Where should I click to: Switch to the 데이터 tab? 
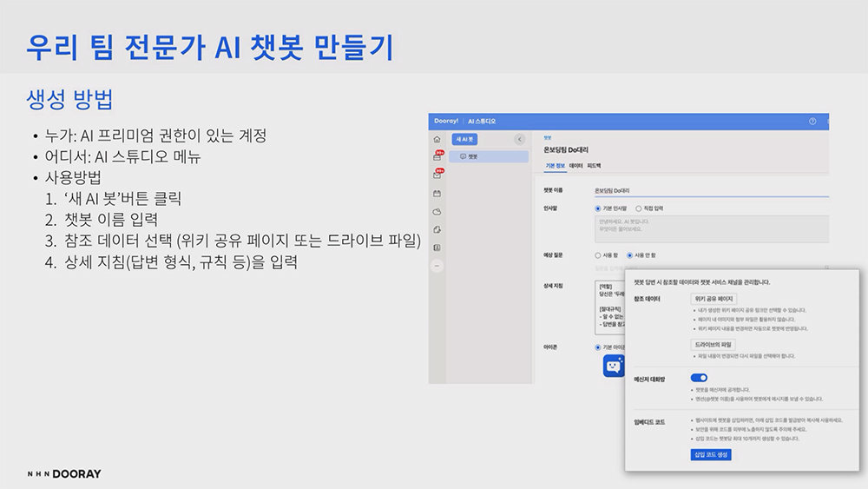pos(575,166)
